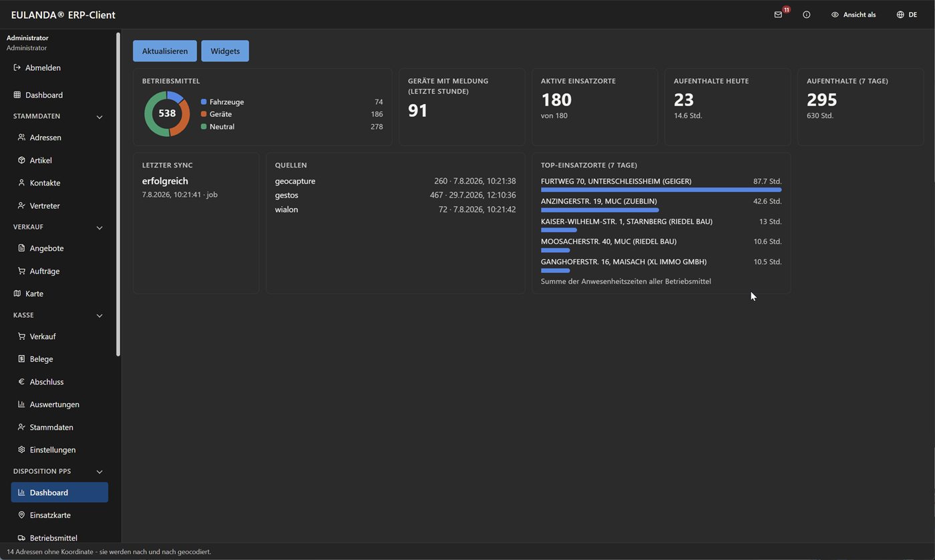Click the 'gestos' source row
Viewport: 935px width, 560px height.
(x=395, y=195)
